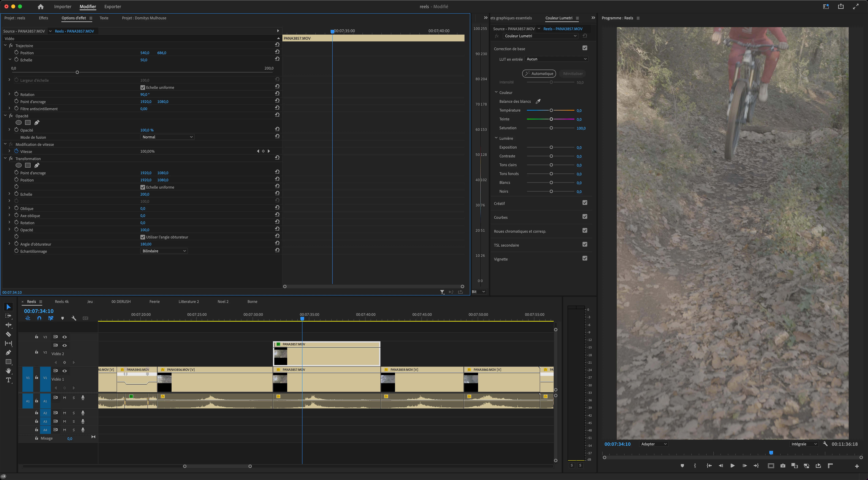The height and width of the screenshot is (480, 868).
Task: Select the PANA3859.MOV clip on the timeline
Action: (x=425, y=381)
